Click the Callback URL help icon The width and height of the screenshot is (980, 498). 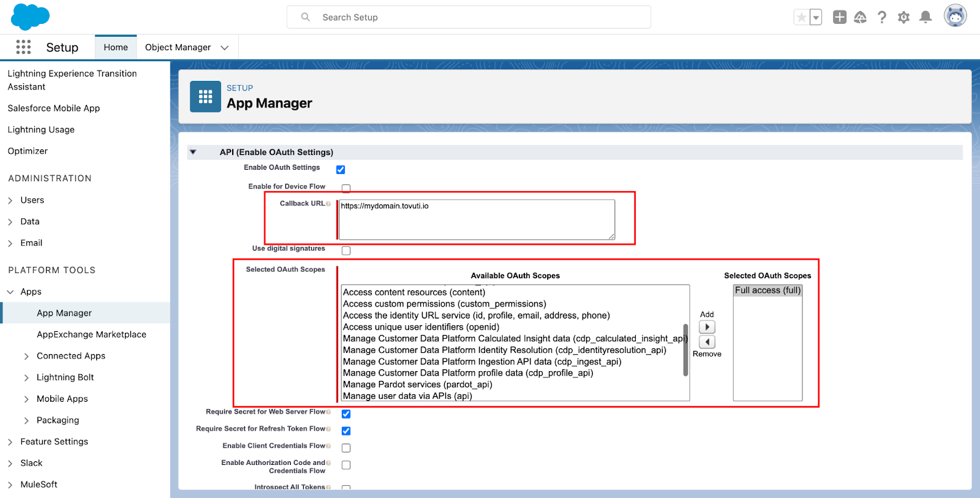click(x=328, y=204)
